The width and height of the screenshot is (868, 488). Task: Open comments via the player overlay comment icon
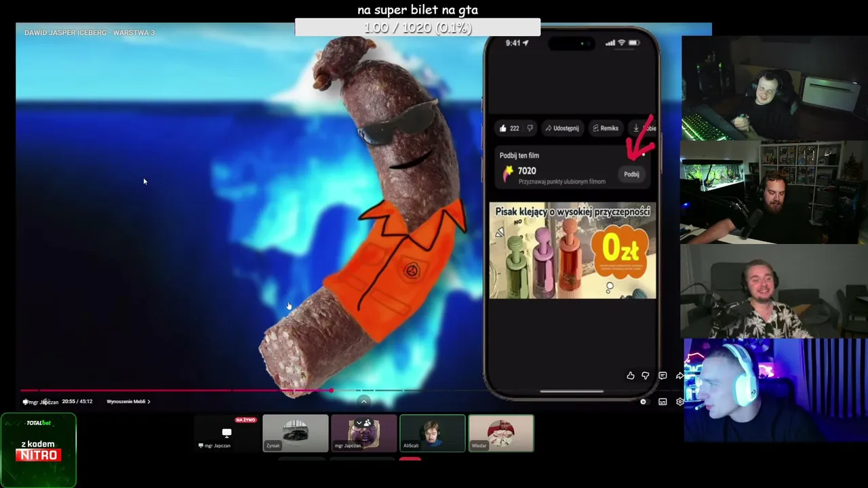click(663, 375)
